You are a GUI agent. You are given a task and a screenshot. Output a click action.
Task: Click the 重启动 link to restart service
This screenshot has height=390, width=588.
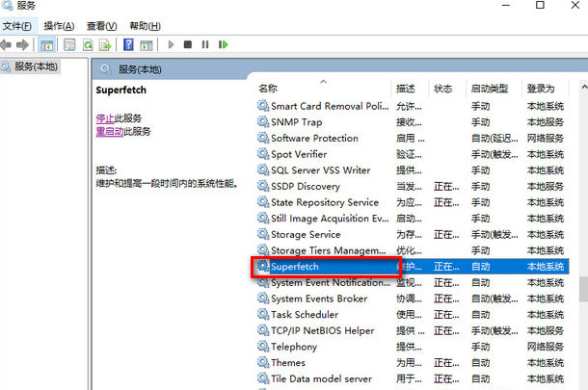click(x=110, y=132)
